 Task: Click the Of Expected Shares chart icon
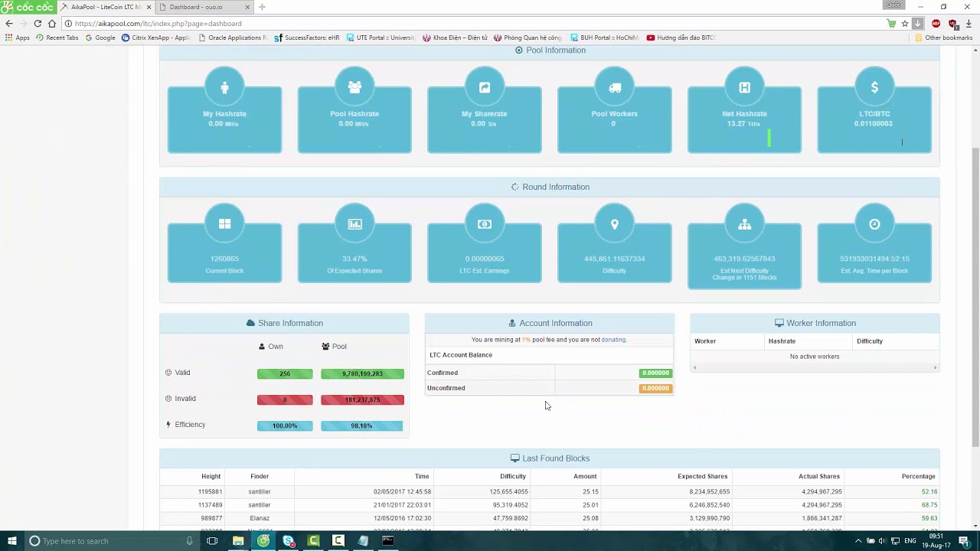coord(354,223)
